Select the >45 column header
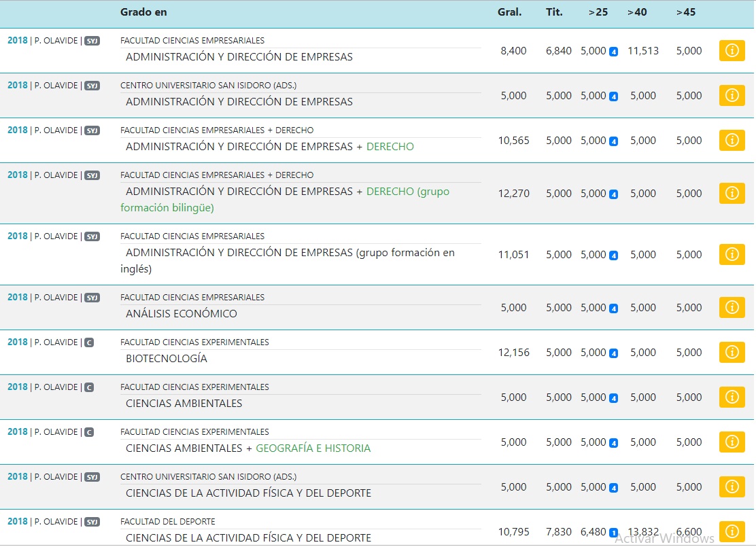The image size is (756, 549). tap(686, 12)
